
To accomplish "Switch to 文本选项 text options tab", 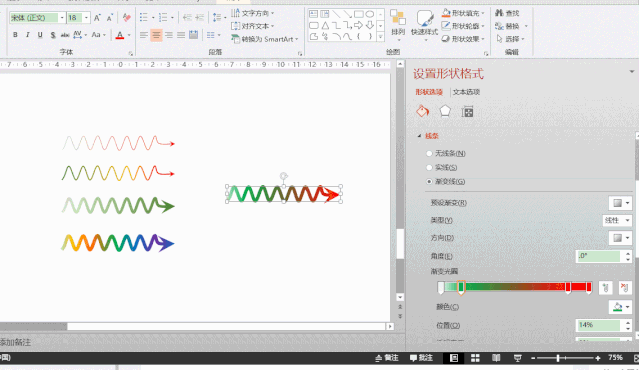I will [x=466, y=92].
